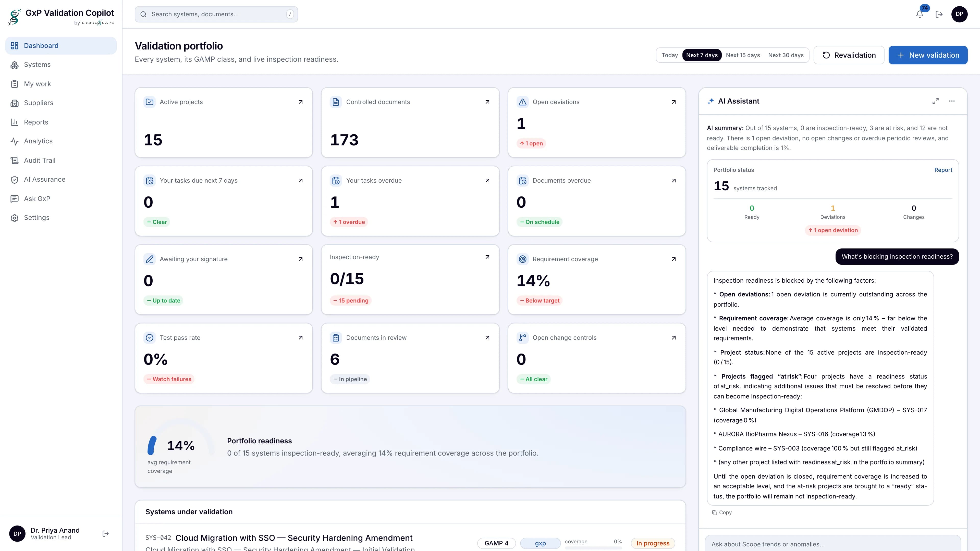Open the Portfolio status Report link
Screen dimensions: 980x551
[943, 170]
